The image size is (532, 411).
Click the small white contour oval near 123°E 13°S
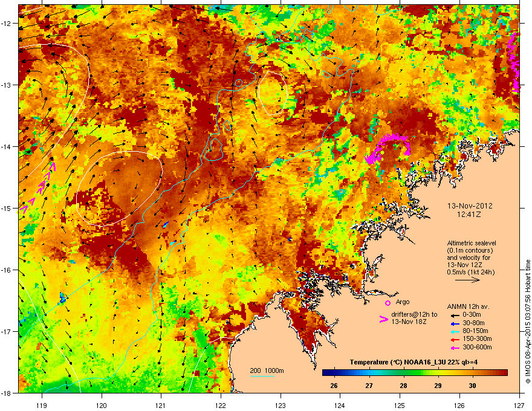click(x=273, y=93)
